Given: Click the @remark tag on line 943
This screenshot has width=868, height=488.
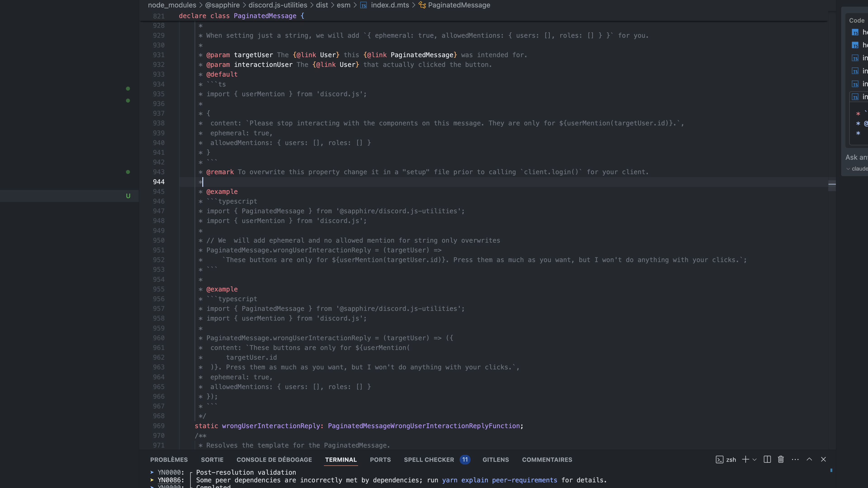Looking at the screenshot, I should click(x=220, y=172).
